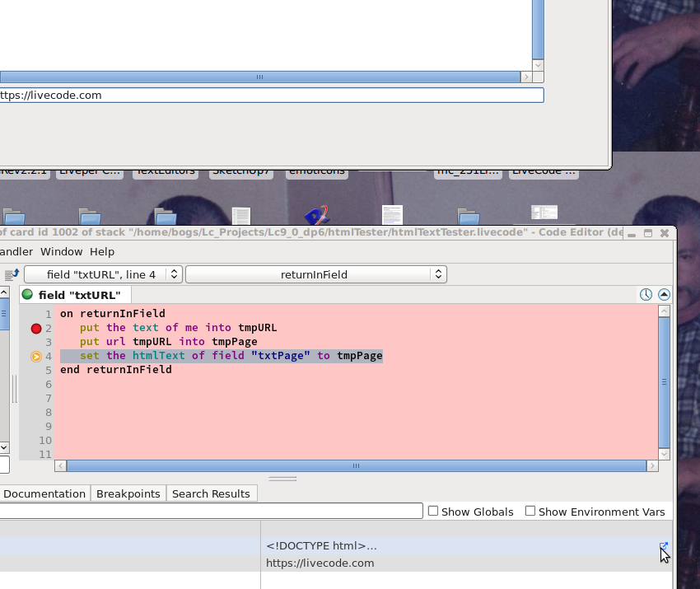
Task: Expand the returnInField handler dropdown
Action: 315,274
